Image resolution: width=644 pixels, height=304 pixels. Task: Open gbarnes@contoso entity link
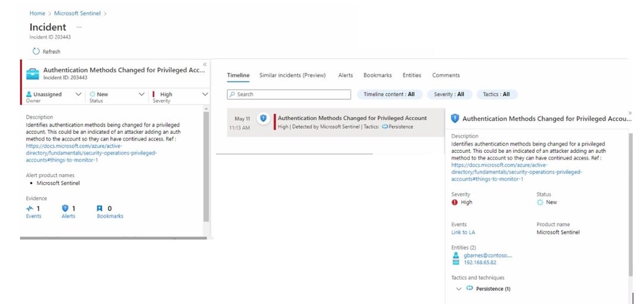pyautogui.click(x=487, y=255)
